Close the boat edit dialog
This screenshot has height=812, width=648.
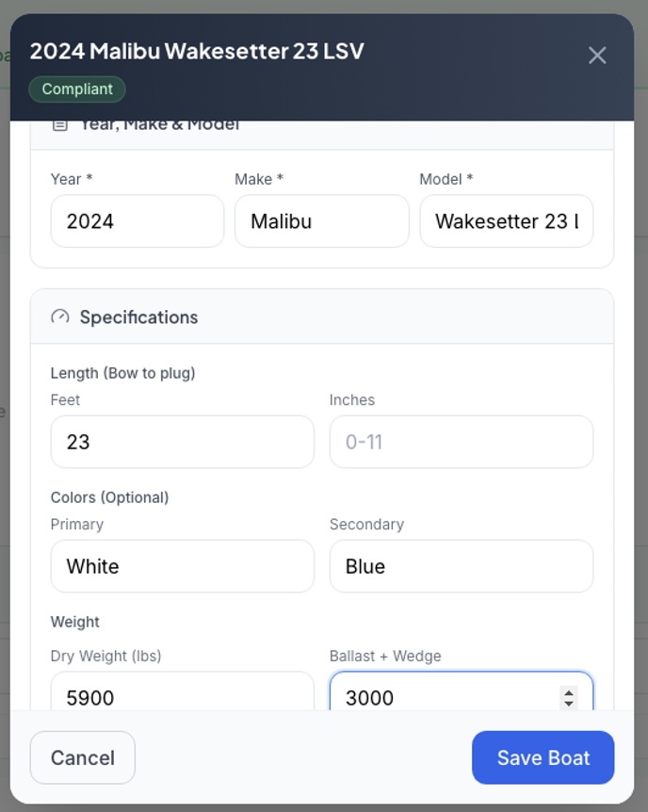[x=597, y=56]
